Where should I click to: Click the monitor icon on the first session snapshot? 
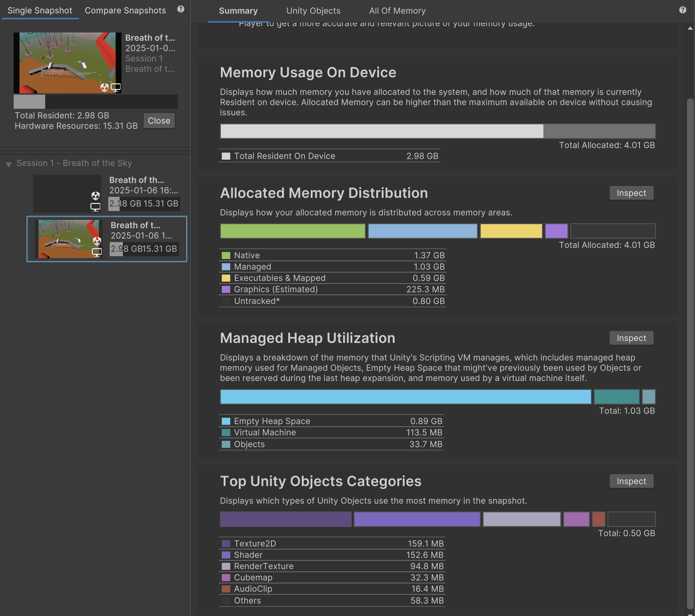(96, 206)
